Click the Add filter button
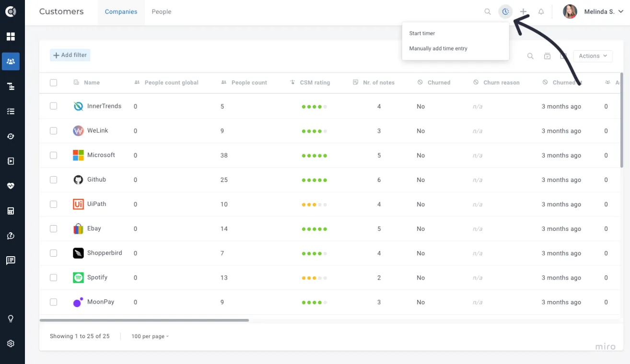The width and height of the screenshot is (630, 364). coord(70,55)
